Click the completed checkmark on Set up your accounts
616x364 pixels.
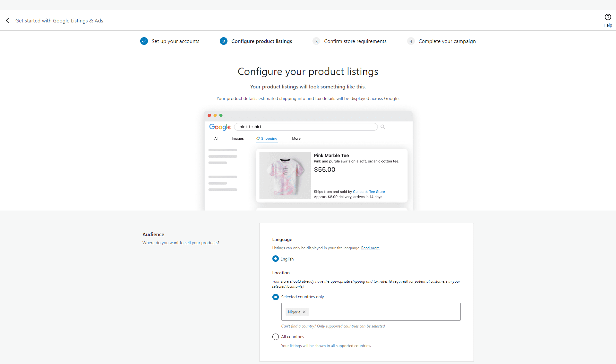[144, 41]
